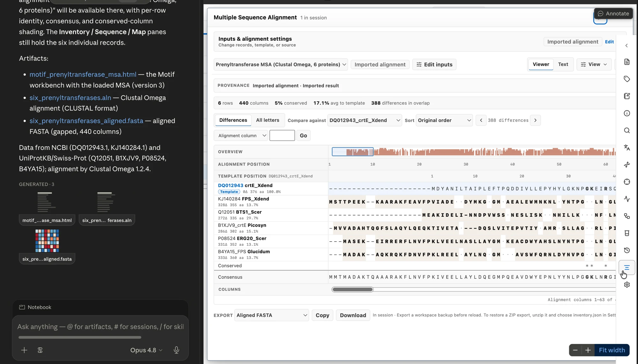Grab the COLUMNS horizontal scrollbar thumb
This screenshot has height=364, width=638.
tap(352, 289)
